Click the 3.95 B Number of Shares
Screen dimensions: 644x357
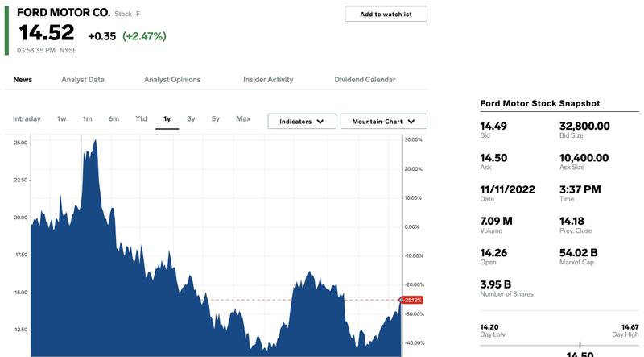(x=496, y=284)
